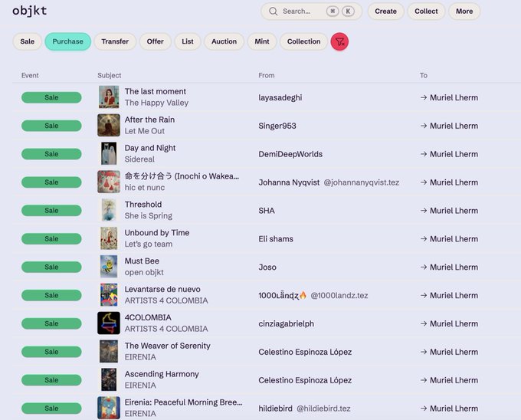Open Threshold artwork thumbnail
Image resolution: width=521 pixels, height=420 pixels.
tap(109, 210)
